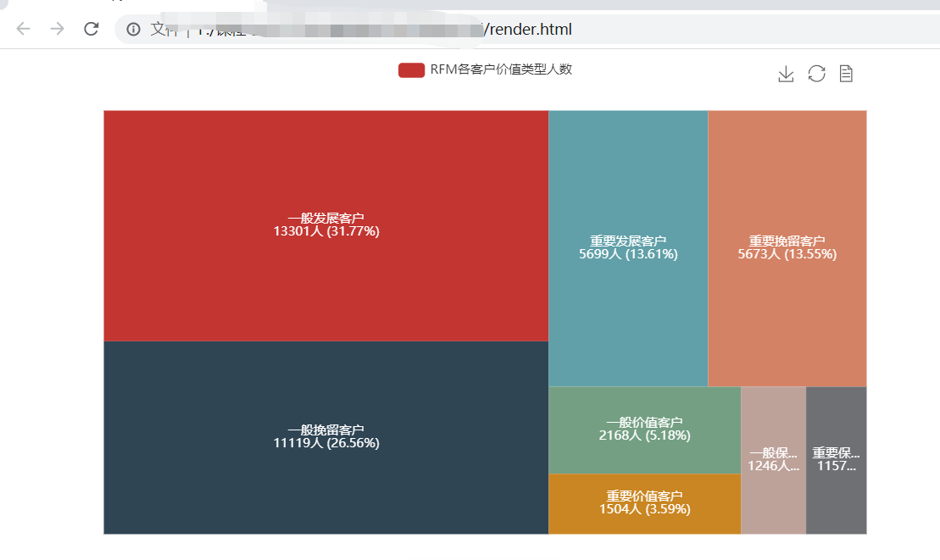Click the 重要价值客户 orange block
940x560 pixels.
(x=645, y=502)
